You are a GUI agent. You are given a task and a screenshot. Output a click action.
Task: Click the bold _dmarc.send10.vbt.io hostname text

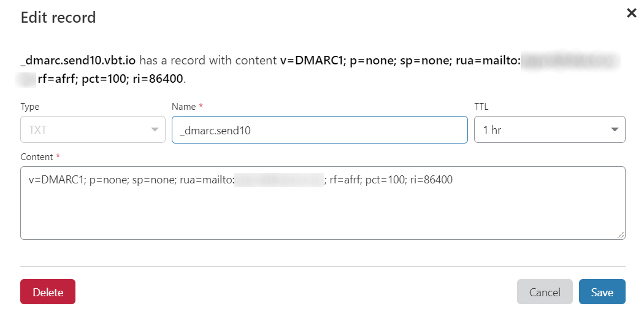(78, 61)
